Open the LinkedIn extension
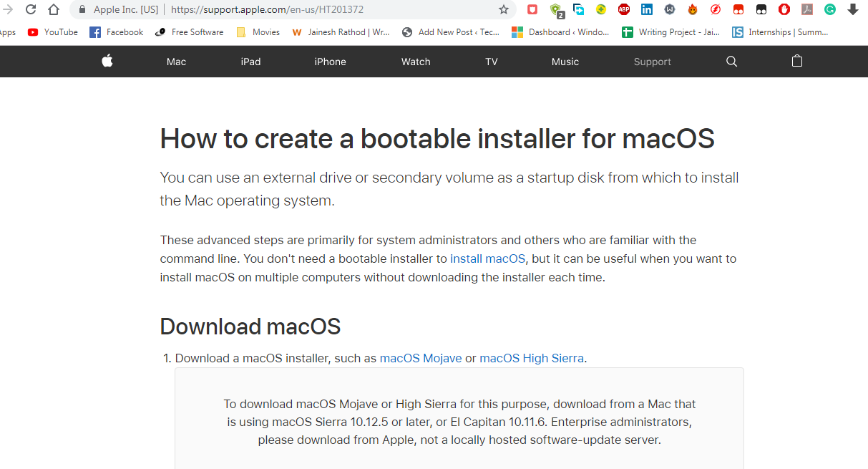Image resolution: width=868 pixels, height=469 pixels. (x=647, y=9)
